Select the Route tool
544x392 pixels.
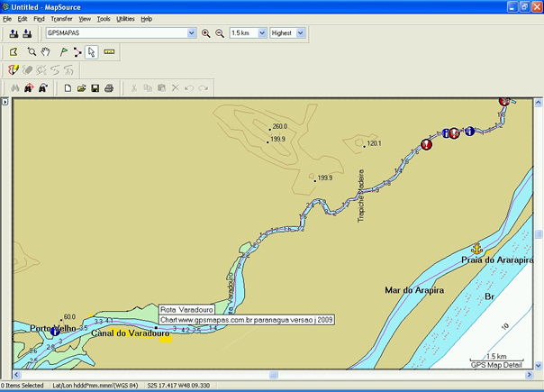coord(77,52)
